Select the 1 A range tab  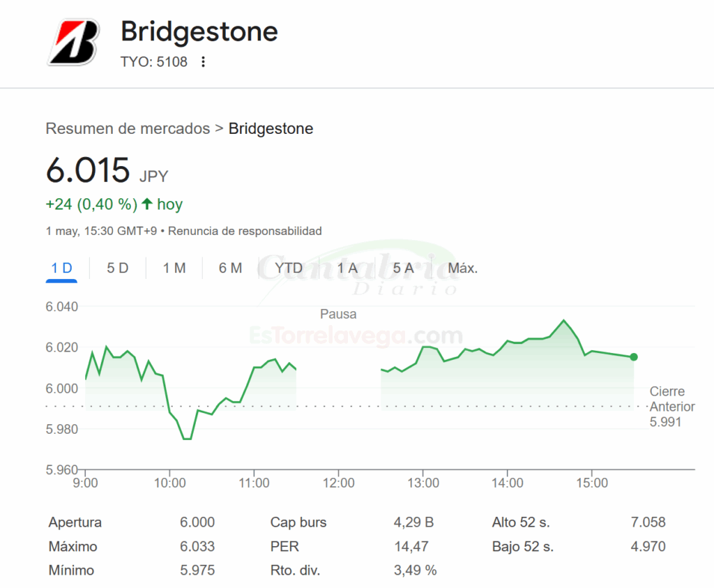[x=347, y=269]
